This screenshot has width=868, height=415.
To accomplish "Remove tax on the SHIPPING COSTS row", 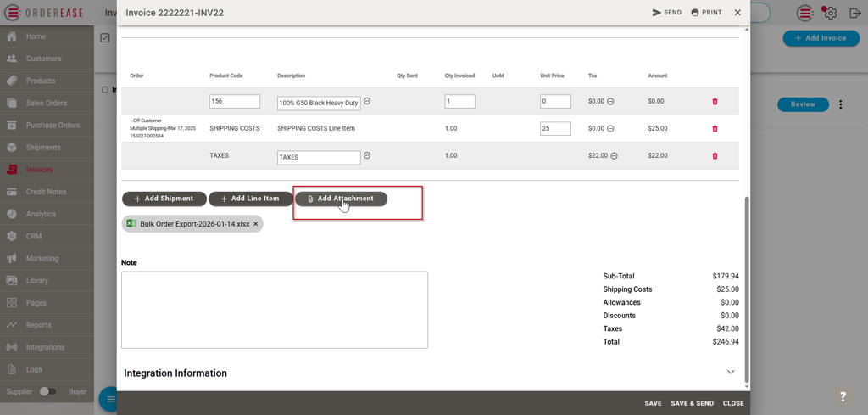I will pyautogui.click(x=610, y=129).
